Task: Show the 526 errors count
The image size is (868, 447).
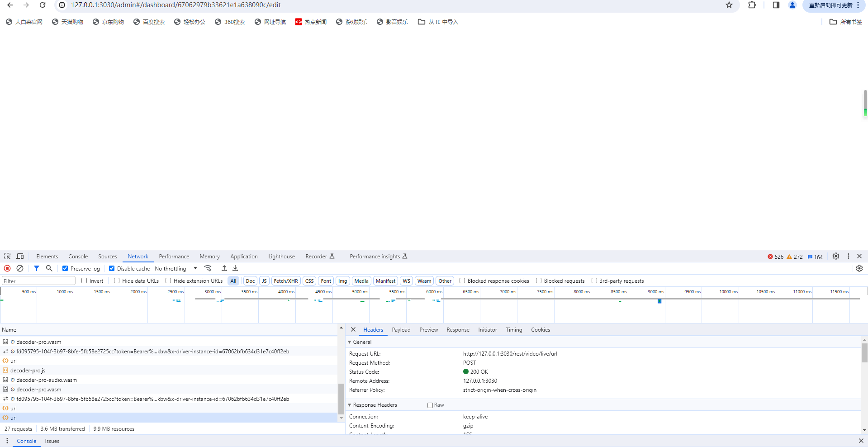Action: (x=775, y=257)
